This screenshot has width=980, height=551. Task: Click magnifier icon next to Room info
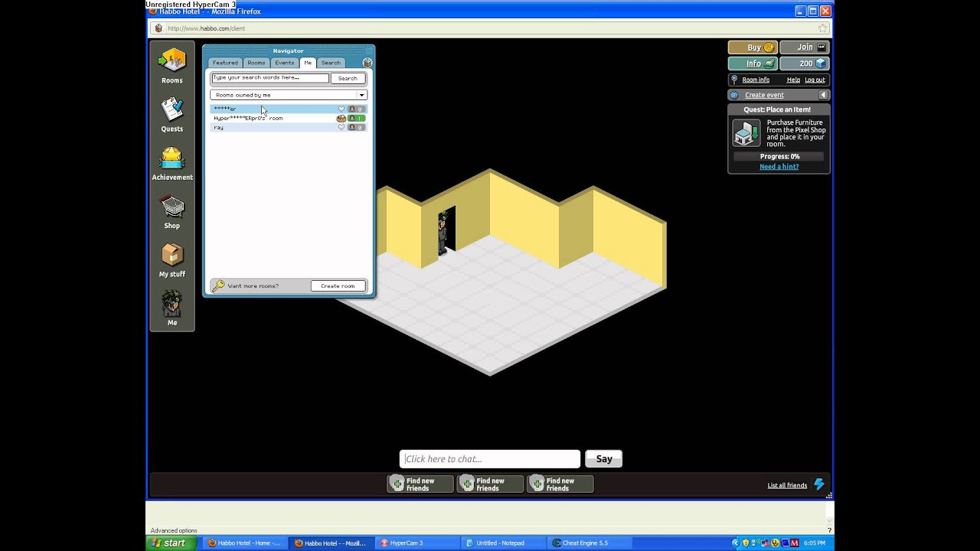pyautogui.click(x=734, y=80)
